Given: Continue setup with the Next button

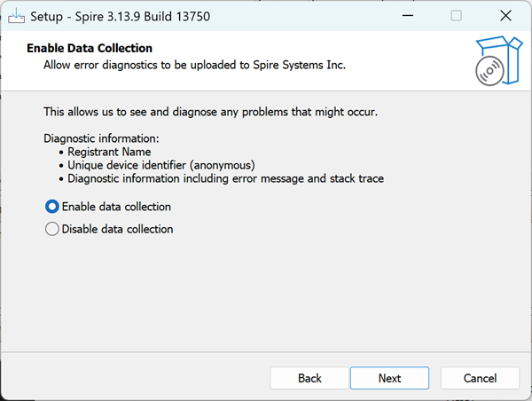Looking at the screenshot, I should click(x=389, y=378).
